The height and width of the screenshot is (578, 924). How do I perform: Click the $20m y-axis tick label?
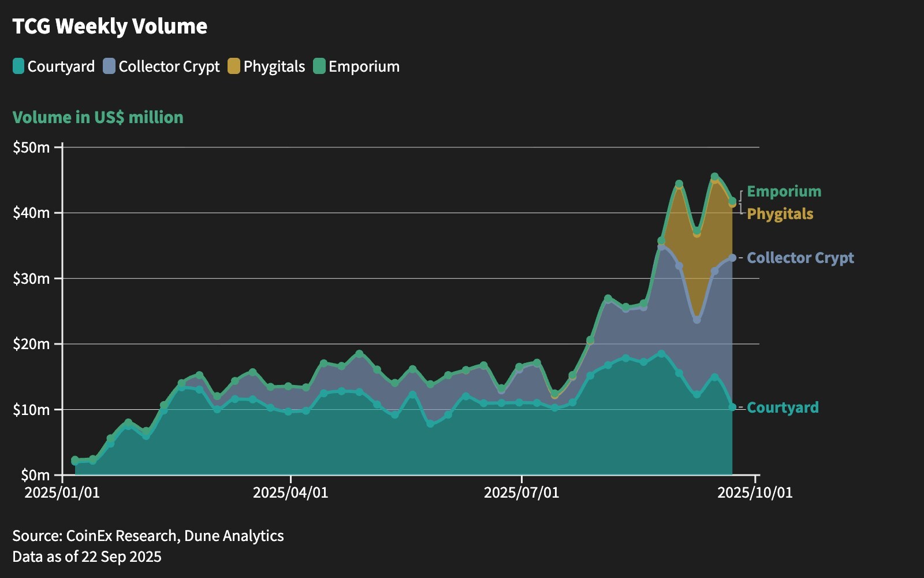click(31, 344)
